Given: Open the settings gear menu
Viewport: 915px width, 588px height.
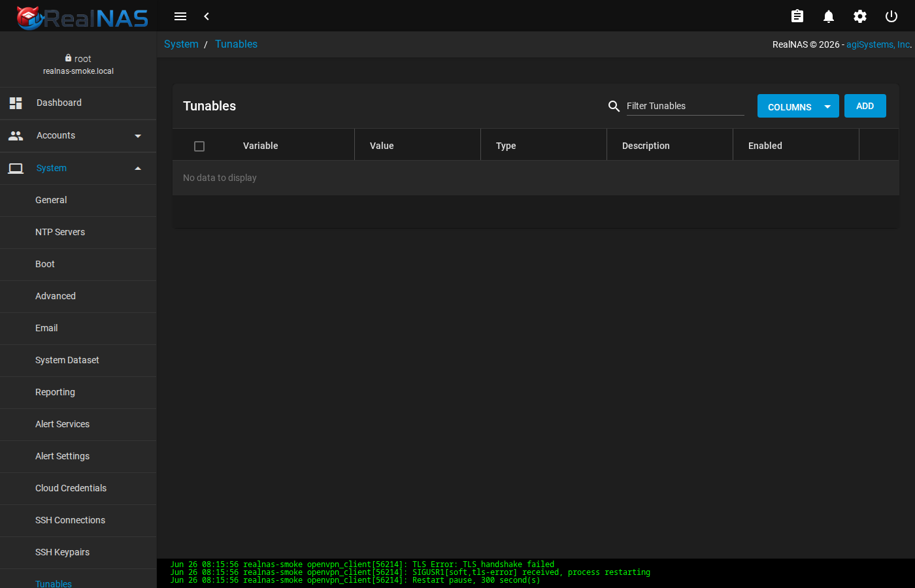Looking at the screenshot, I should (860, 16).
